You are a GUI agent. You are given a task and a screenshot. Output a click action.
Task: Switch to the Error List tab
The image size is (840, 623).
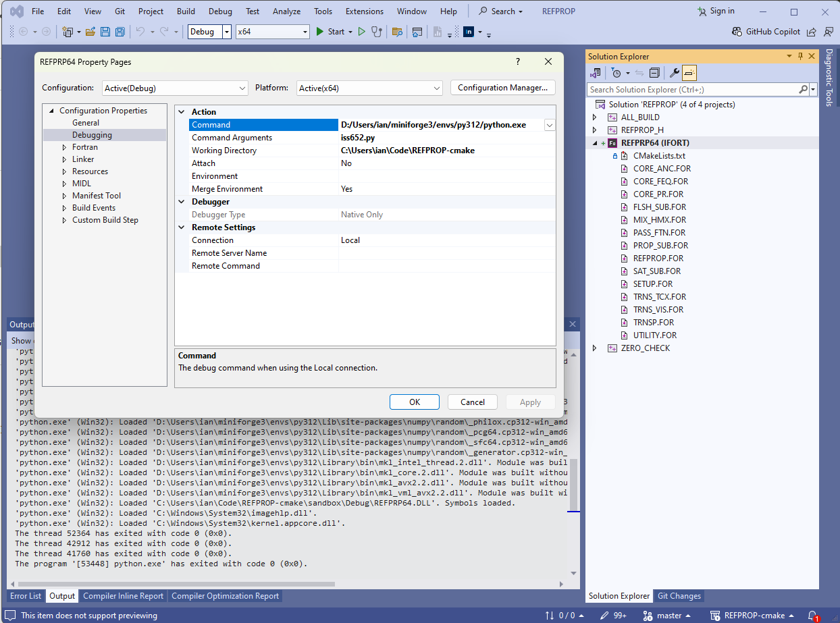26,596
